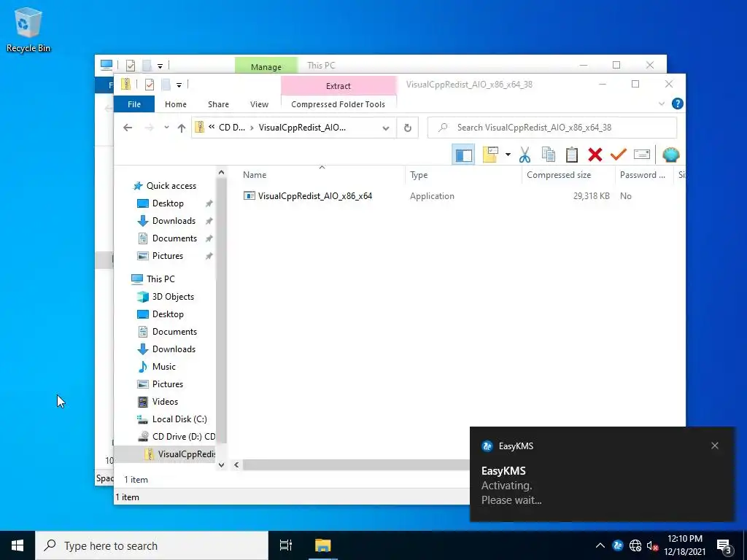Click navigation pane scroll up arrow
747x560 pixels.
(221, 172)
